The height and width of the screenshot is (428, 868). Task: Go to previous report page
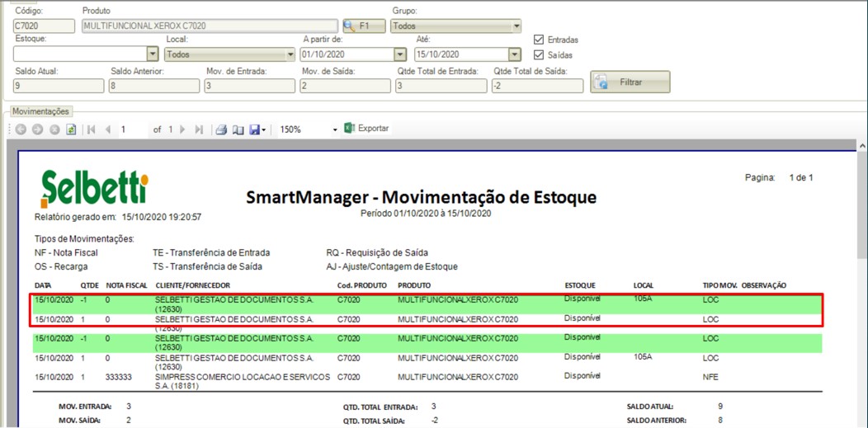(x=108, y=129)
